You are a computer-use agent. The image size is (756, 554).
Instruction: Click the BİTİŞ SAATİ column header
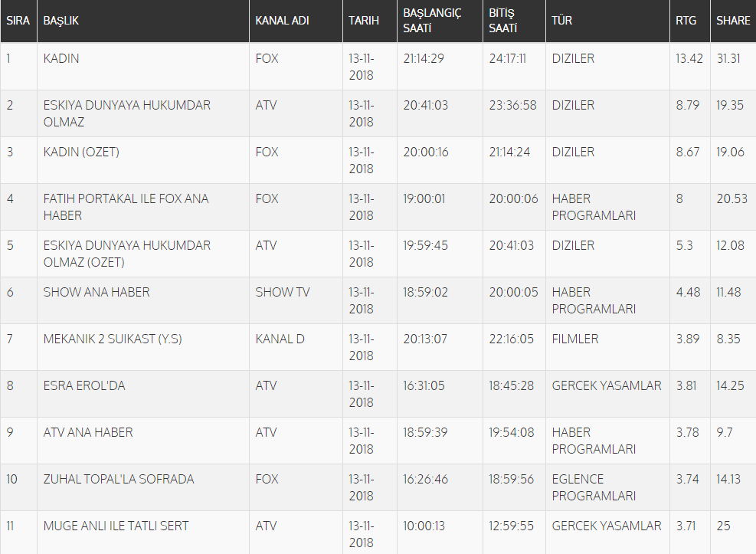click(504, 21)
